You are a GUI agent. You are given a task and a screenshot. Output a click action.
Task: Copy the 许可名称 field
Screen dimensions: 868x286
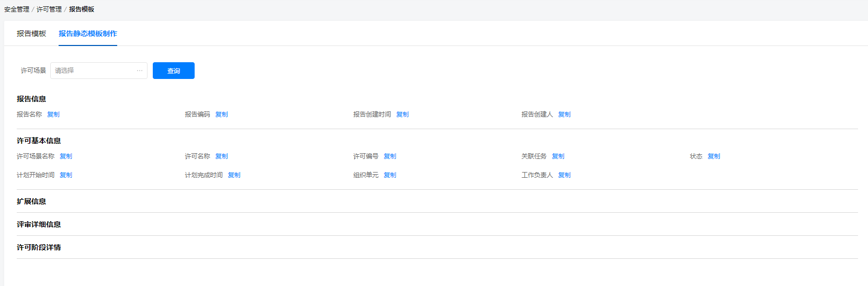click(x=222, y=156)
